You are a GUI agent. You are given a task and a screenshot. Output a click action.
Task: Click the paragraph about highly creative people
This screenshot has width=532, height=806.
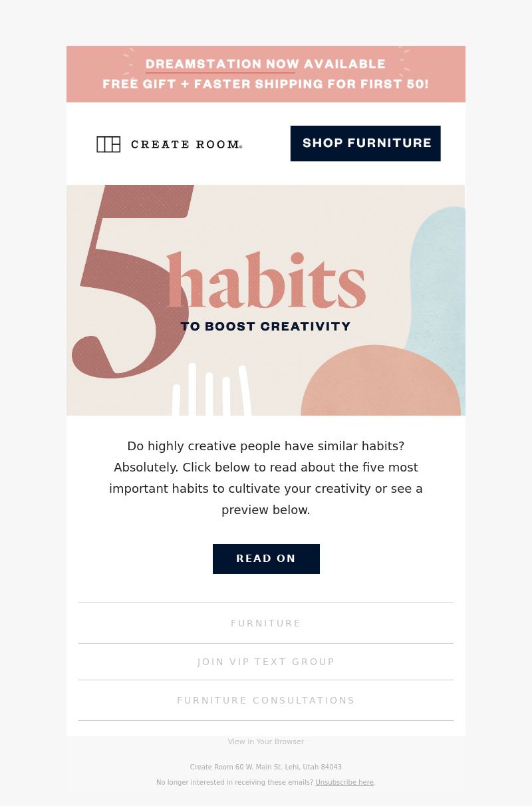point(266,478)
